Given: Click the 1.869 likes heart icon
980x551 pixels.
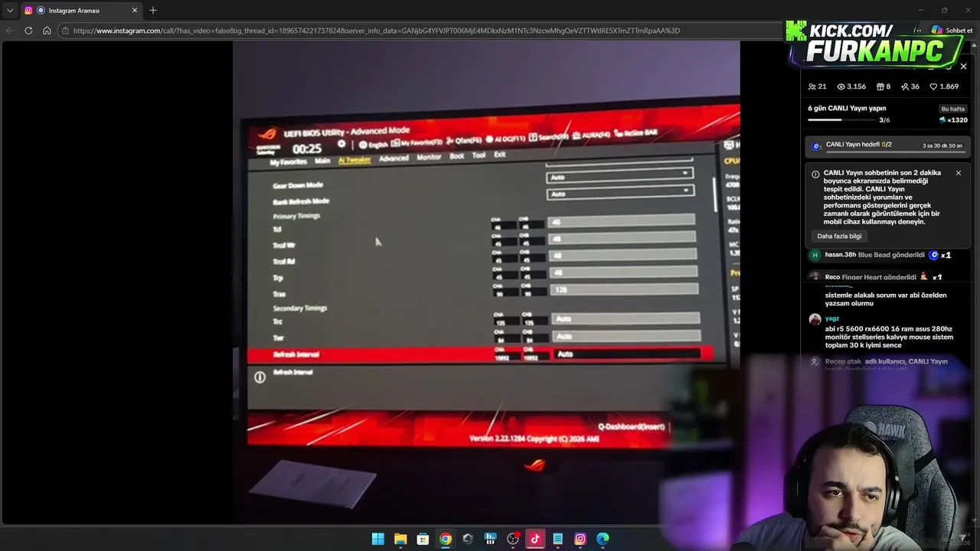Looking at the screenshot, I should 933,86.
